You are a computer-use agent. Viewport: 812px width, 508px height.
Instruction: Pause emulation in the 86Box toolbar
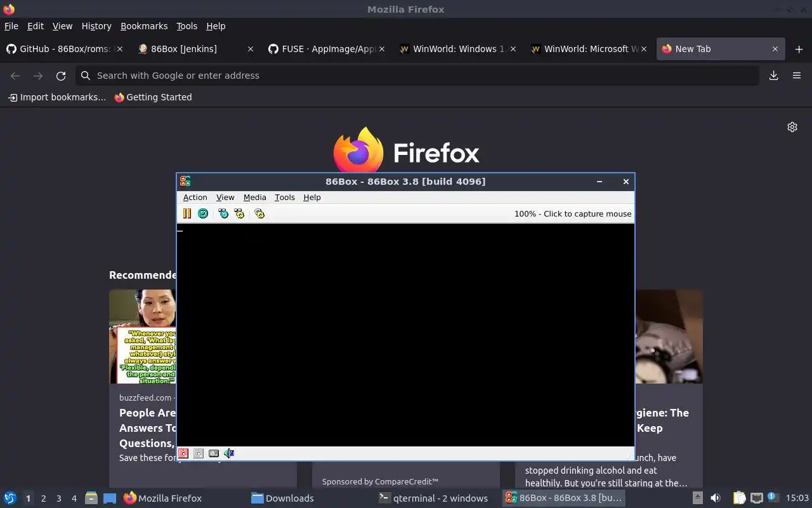[187, 214]
